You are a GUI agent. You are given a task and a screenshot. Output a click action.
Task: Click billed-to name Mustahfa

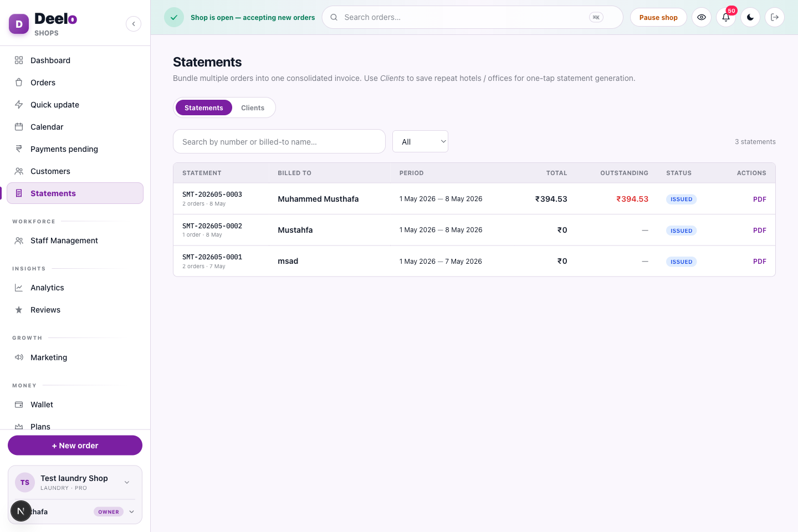click(x=295, y=230)
